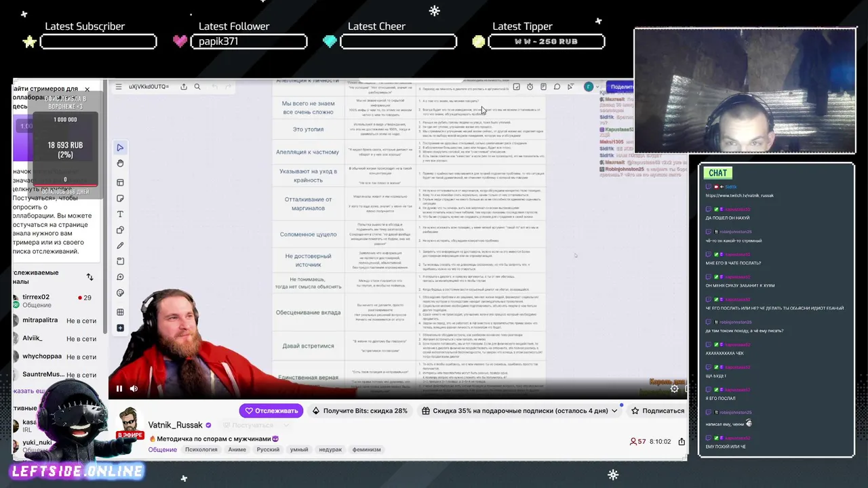Image resolution: width=868 pixels, height=488 pixels.
Task: Click the Обесценивание вклада table row heading
Action: point(309,312)
